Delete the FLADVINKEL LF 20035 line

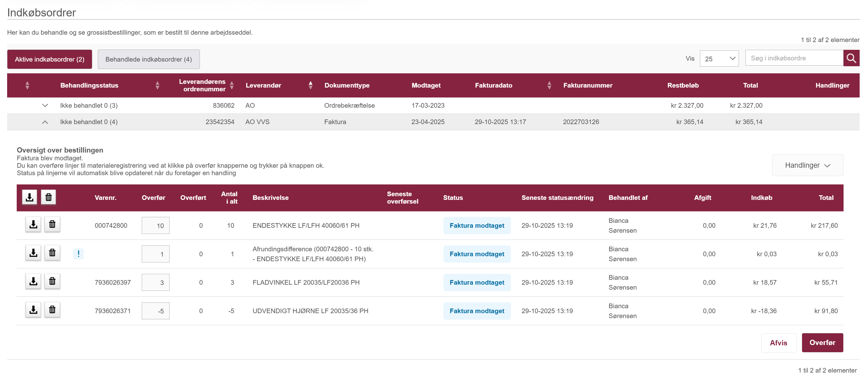point(52,281)
